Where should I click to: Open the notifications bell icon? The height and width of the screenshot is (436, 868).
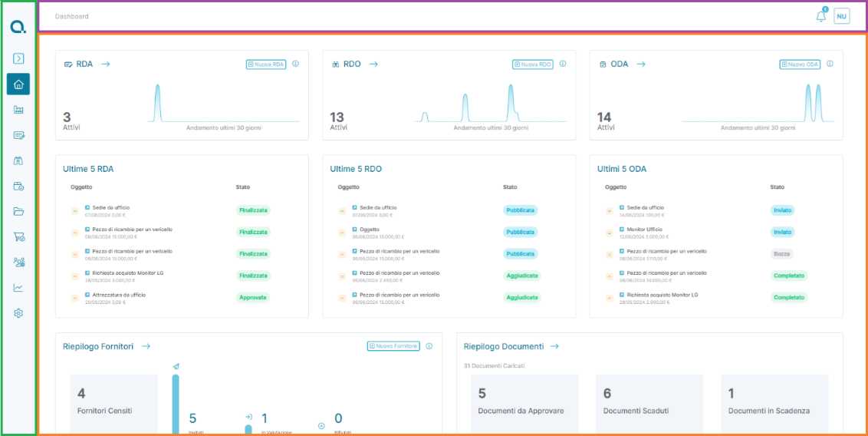point(821,16)
